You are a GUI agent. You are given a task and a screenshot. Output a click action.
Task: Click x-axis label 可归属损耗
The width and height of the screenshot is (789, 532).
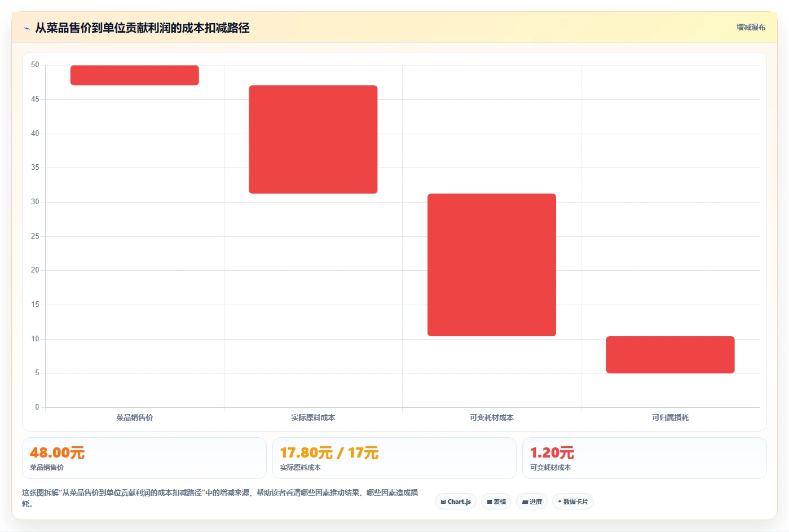point(670,417)
